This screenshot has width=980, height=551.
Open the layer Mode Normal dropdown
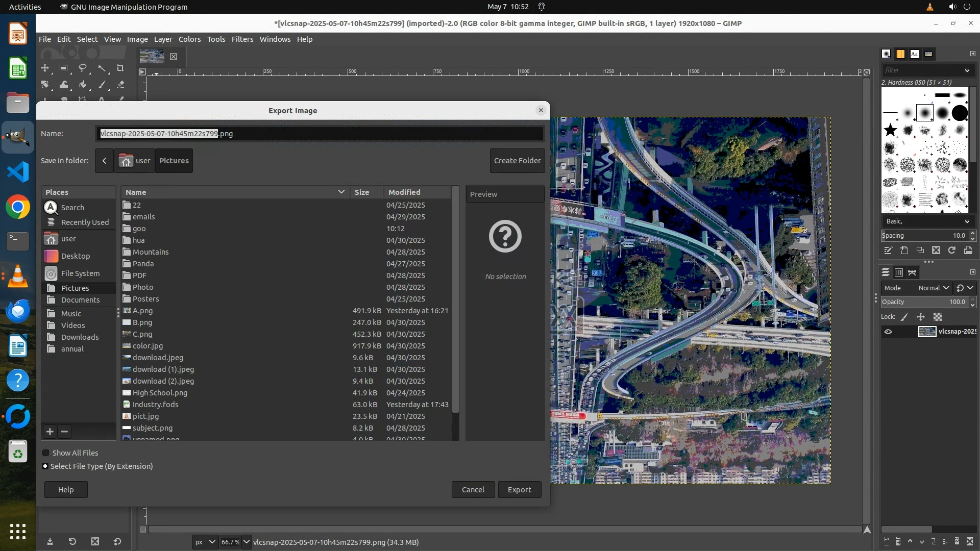point(934,288)
